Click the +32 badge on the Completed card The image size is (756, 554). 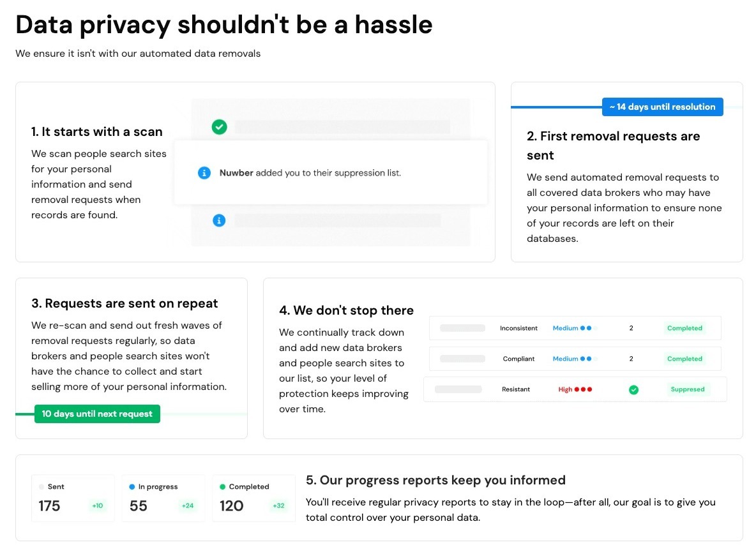tap(278, 506)
